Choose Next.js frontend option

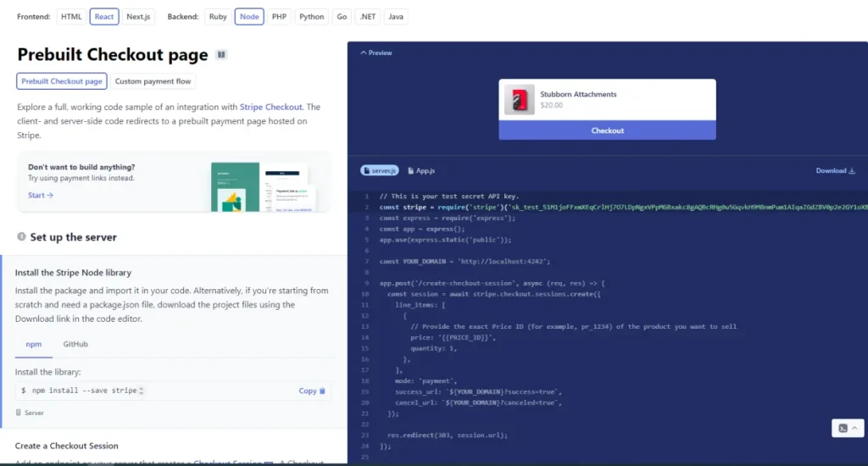(140, 16)
